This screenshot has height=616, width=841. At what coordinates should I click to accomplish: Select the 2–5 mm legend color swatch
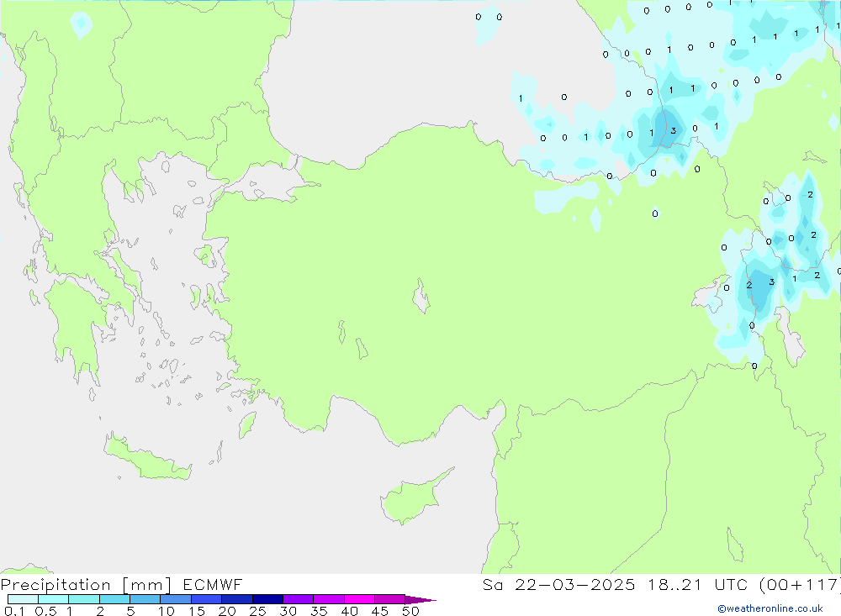pyautogui.click(x=114, y=599)
